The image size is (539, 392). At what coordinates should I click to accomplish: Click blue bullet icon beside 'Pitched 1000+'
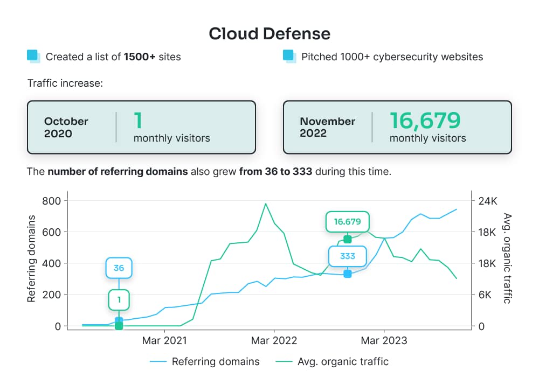click(x=289, y=57)
